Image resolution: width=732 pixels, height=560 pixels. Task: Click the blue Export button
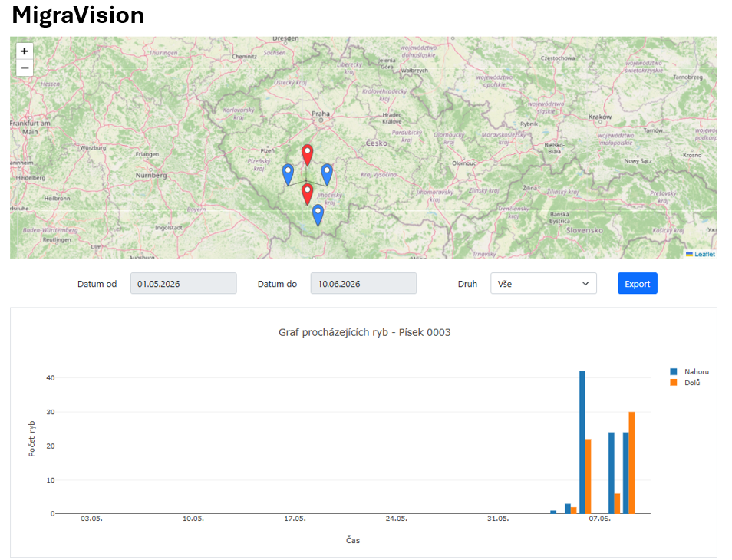(637, 284)
